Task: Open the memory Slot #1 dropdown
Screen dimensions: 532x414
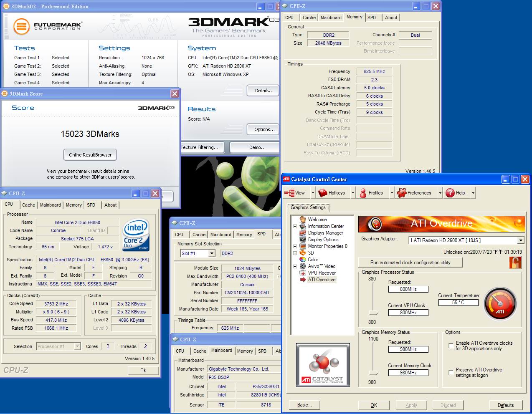Action: 212,253
